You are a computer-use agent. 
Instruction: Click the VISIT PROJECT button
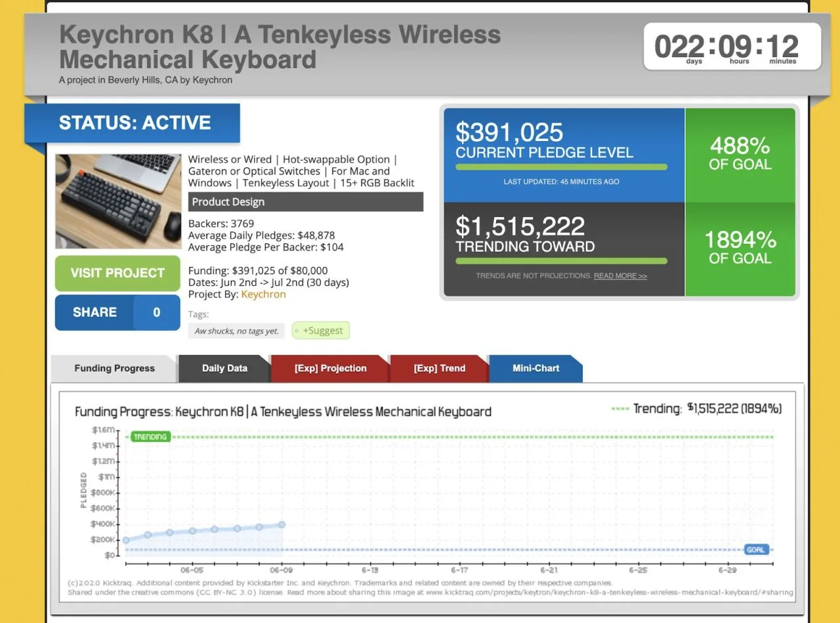[117, 273]
